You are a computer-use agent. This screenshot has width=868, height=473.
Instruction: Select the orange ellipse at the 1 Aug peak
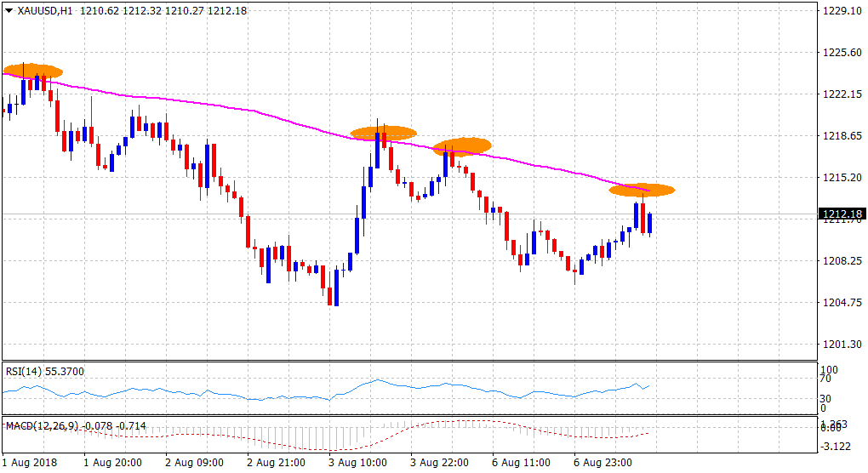click(32, 71)
